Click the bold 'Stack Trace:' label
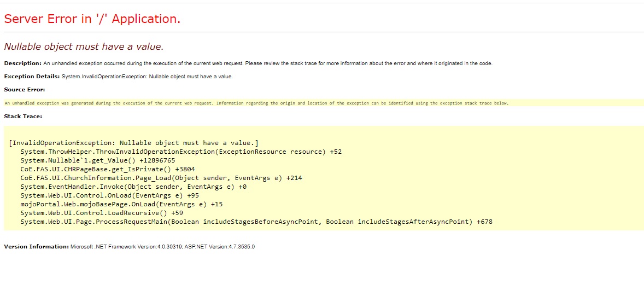 (x=23, y=117)
